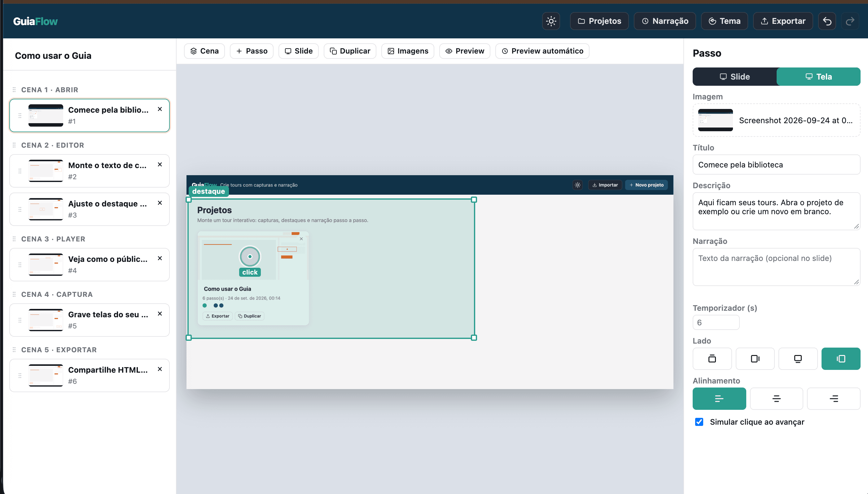
Task: Start Preview automático
Action: (x=542, y=51)
